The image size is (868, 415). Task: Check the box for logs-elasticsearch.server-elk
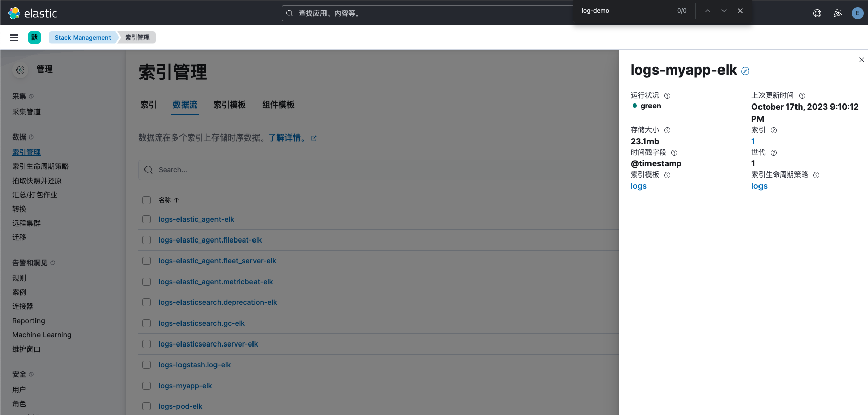(x=147, y=344)
